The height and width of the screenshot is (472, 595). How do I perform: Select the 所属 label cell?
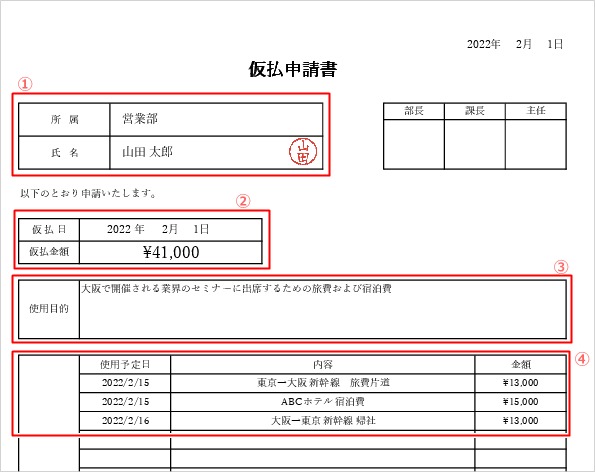pos(64,120)
